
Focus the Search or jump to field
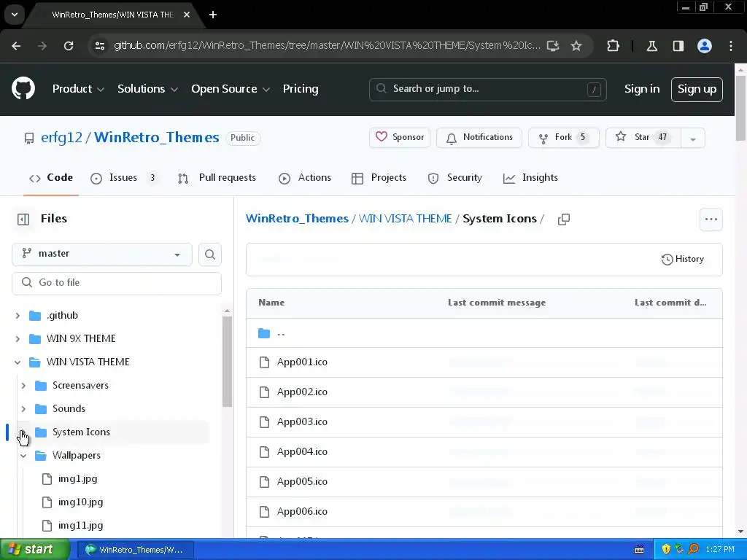click(487, 89)
